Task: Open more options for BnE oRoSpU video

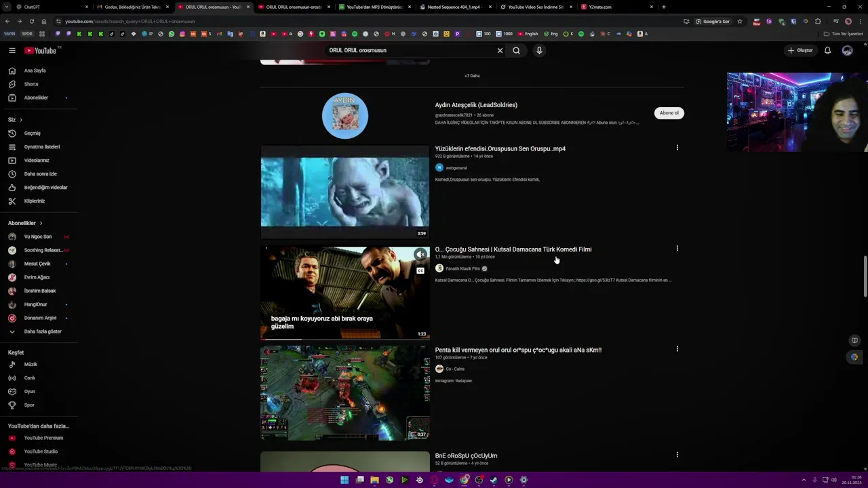Action: (x=677, y=455)
